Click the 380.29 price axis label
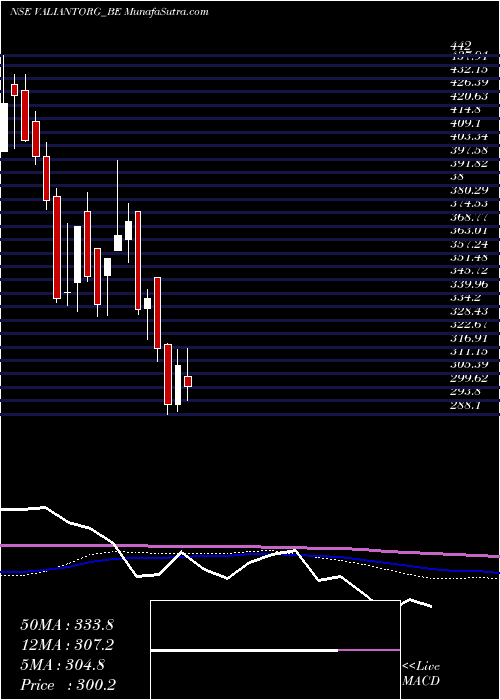The height and width of the screenshot is (700, 500). click(x=469, y=190)
